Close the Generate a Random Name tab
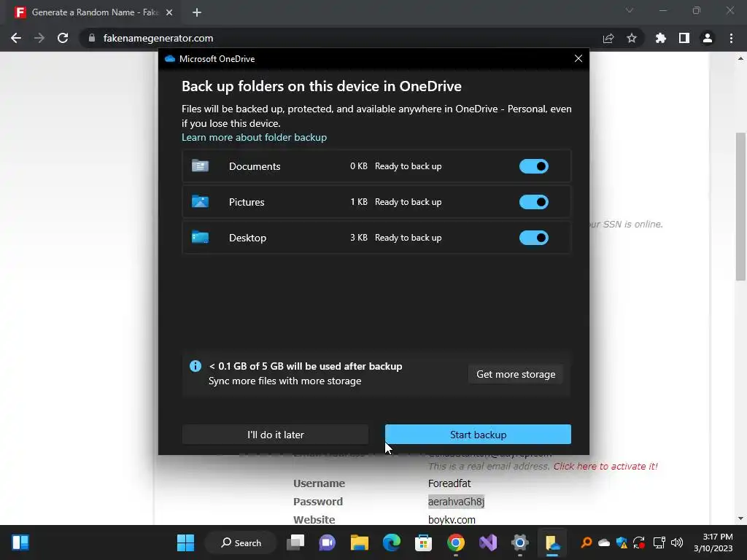The width and height of the screenshot is (747, 560). (169, 12)
